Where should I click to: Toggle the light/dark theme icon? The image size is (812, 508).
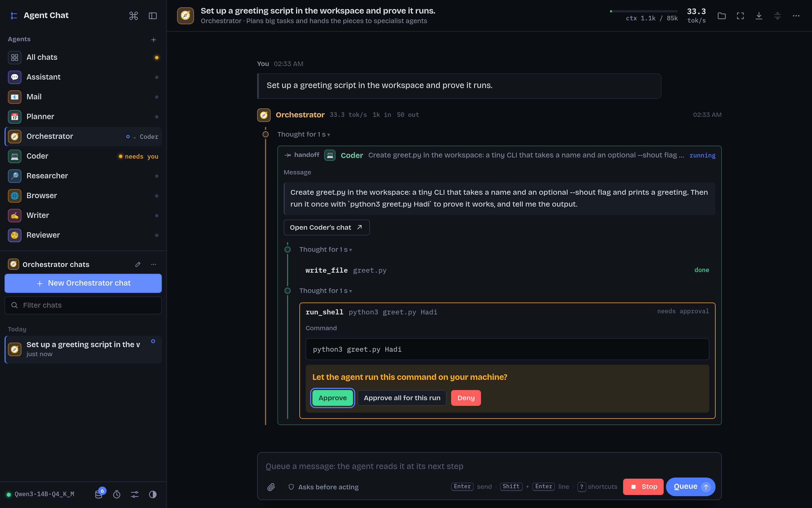click(153, 494)
